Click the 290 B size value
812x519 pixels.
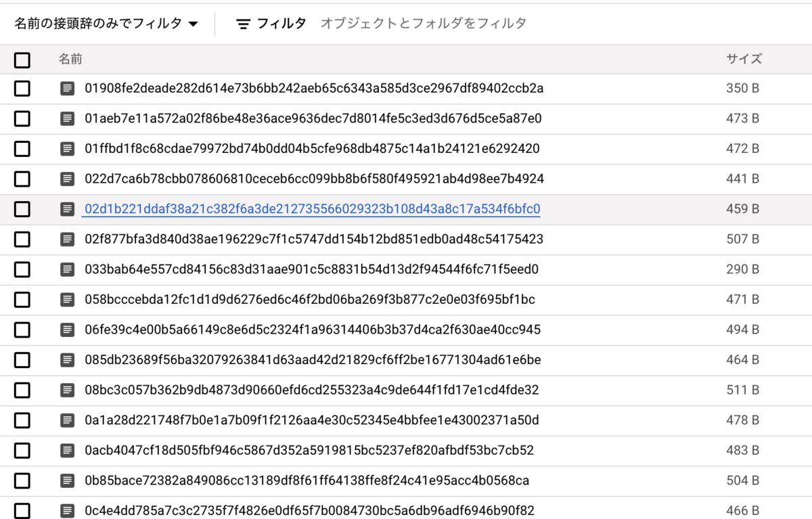[x=742, y=269]
